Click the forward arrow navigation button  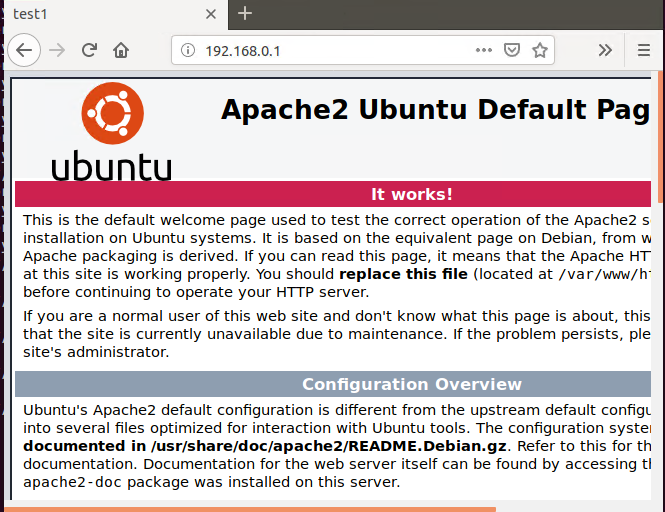57,50
